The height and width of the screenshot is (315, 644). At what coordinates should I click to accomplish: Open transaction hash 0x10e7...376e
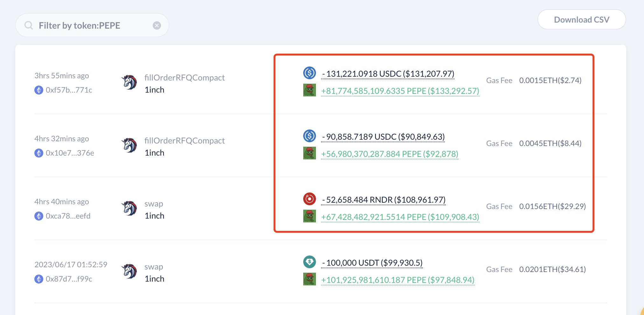click(x=70, y=153)
